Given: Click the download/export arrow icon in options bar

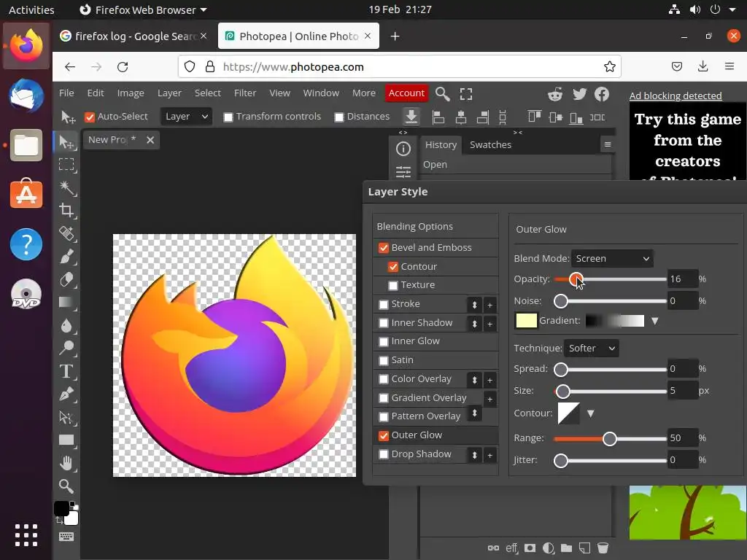Looking at the screenshot, I should pyautogui.click(x=411, y=117).
